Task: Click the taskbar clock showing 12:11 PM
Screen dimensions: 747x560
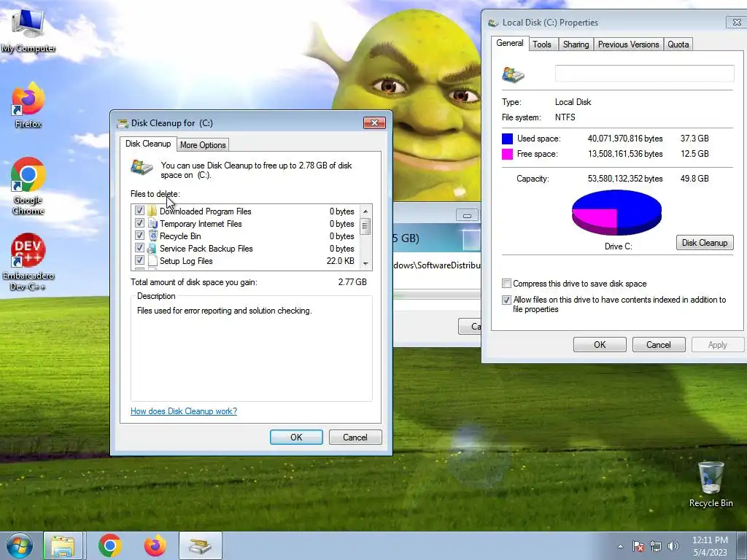Action: (x=710, y=546)
